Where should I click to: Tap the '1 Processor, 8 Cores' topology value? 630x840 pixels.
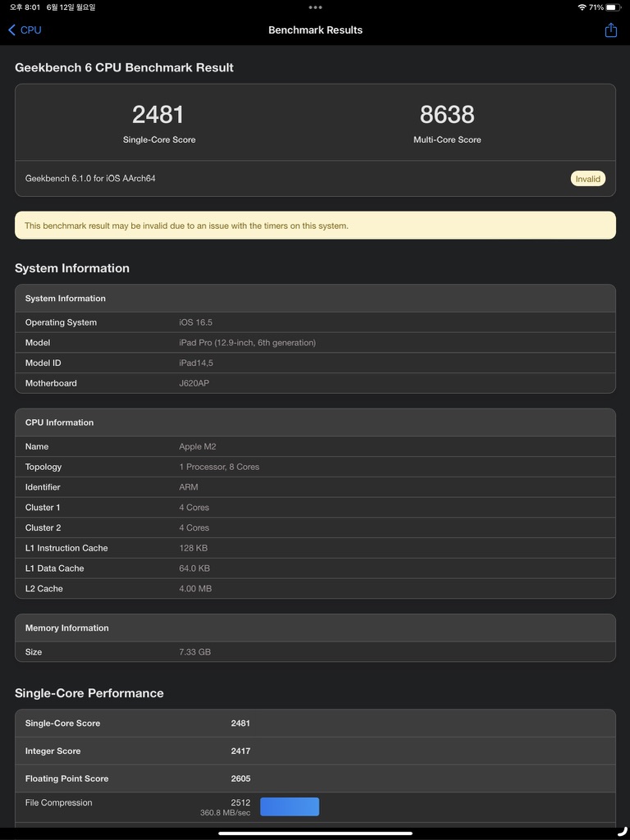(x=219, y=467)
